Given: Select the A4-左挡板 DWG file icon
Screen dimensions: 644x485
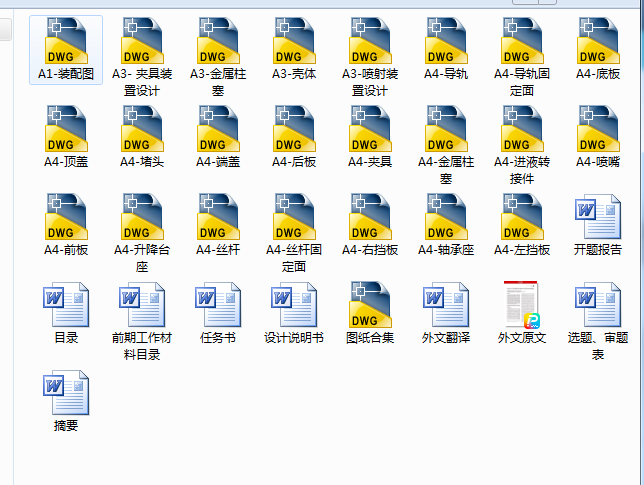Looking at the screenshot, I should [x=522, y=216].
